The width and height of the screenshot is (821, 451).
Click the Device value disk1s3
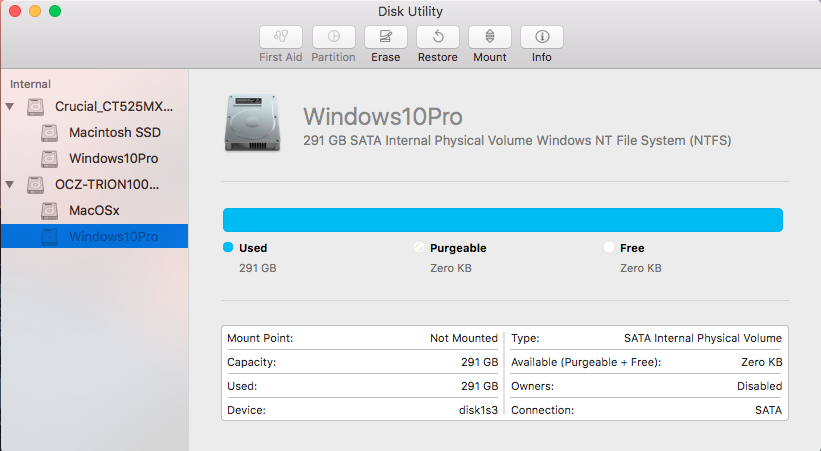(x=479, y=410)
